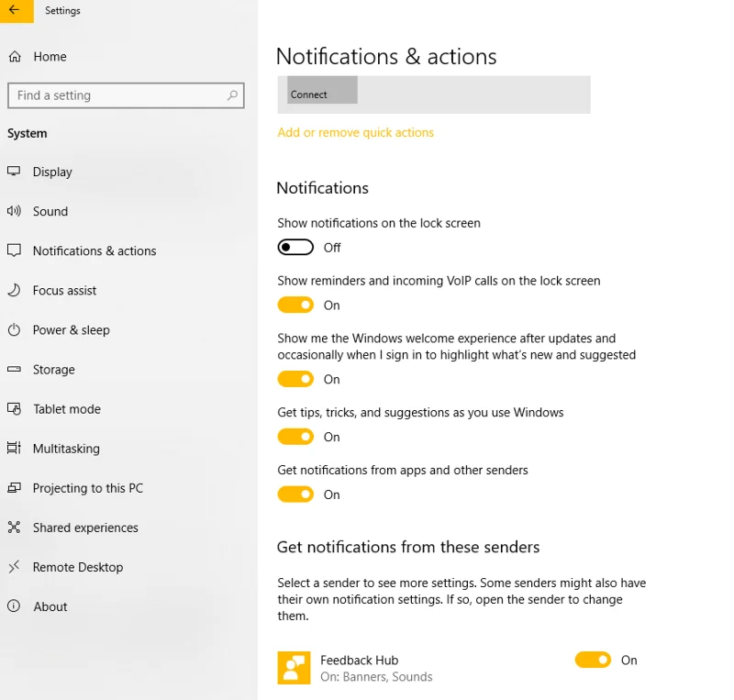
Task: Enable notifications on the lock screen
Action: point(295,247)
